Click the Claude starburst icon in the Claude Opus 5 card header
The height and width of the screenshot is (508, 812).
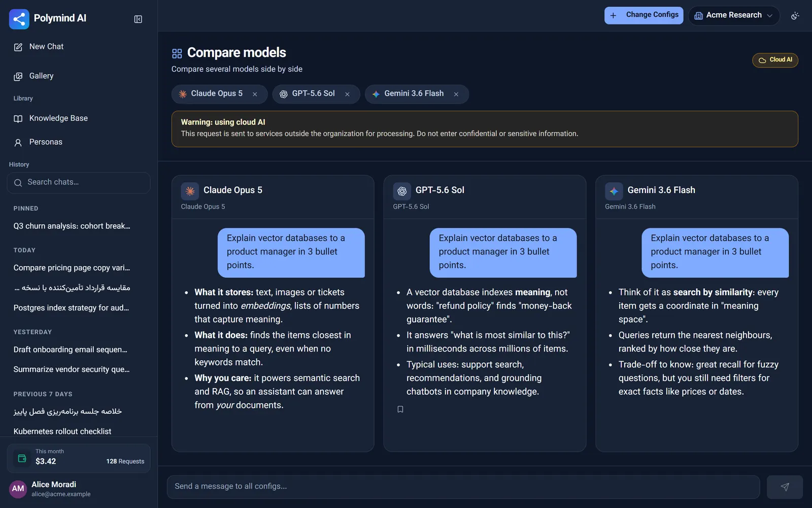[190, 191]
